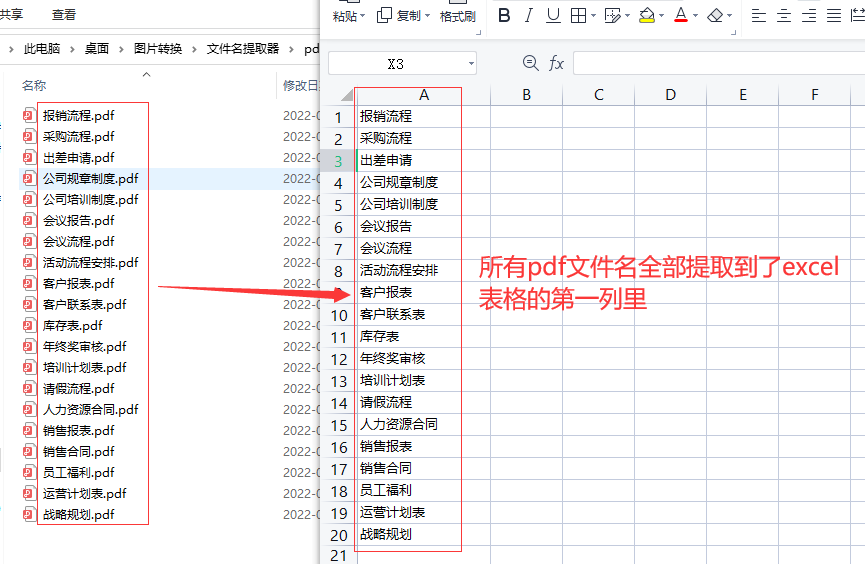Select file 运营计划表.pdf in Explorer
The height and width of the screenshot is (564, 865).
pyautogui.click(x=85, y=494)
